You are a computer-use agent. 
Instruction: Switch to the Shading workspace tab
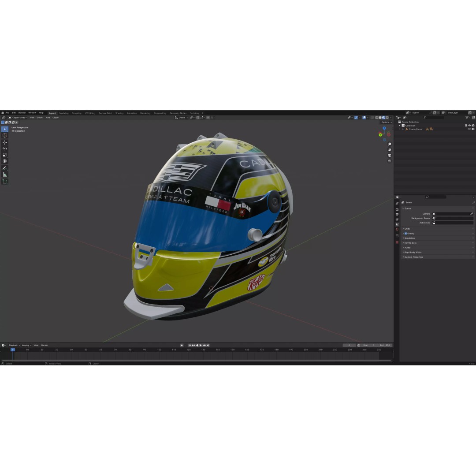tap(119, 113)
